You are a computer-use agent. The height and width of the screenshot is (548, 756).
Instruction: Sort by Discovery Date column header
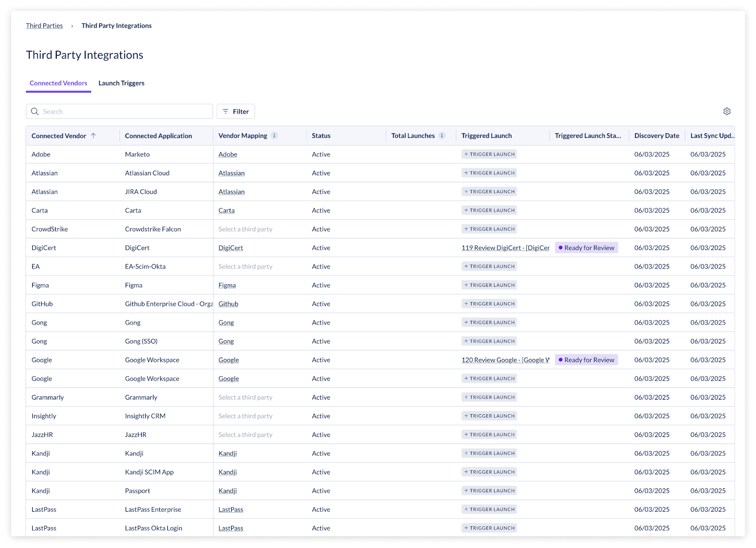(x=656, y=136)
